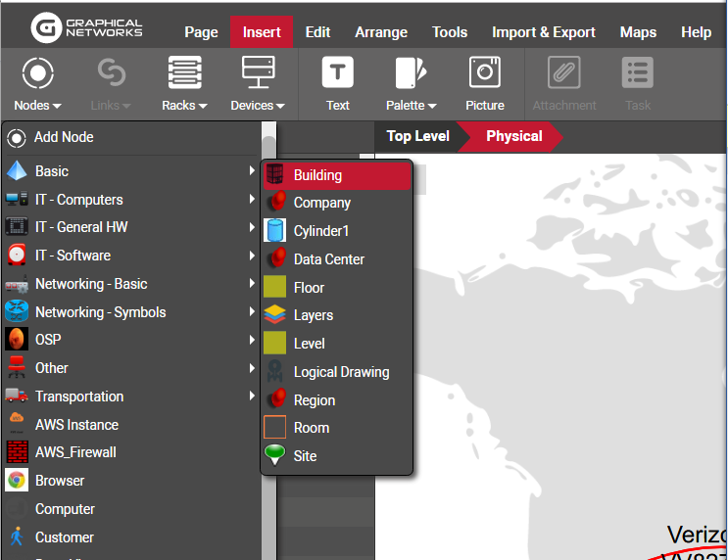Viewport: 728px width, 560px height.
Task: Select Building from the Basic submenu
Action: click(317, 175)
